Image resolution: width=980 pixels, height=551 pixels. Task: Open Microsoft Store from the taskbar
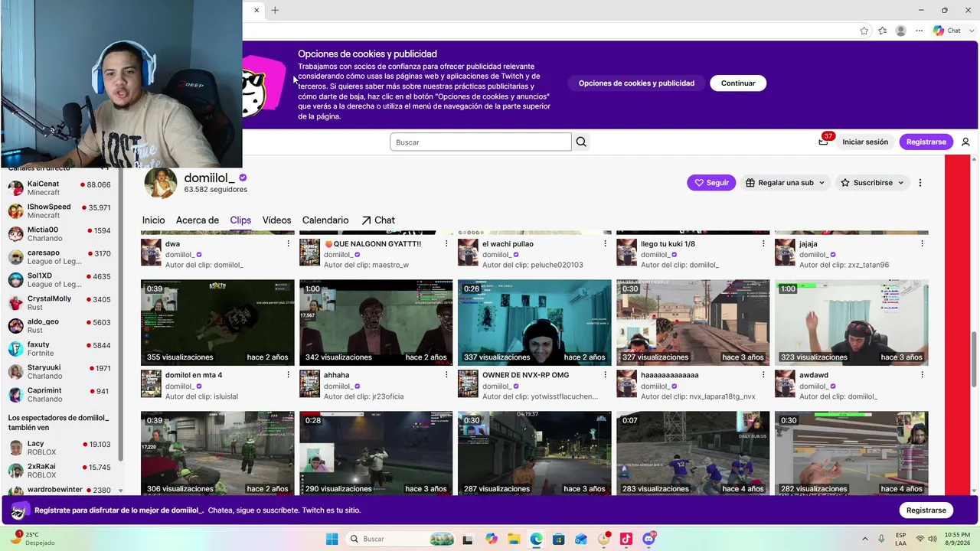pos(559,539)
